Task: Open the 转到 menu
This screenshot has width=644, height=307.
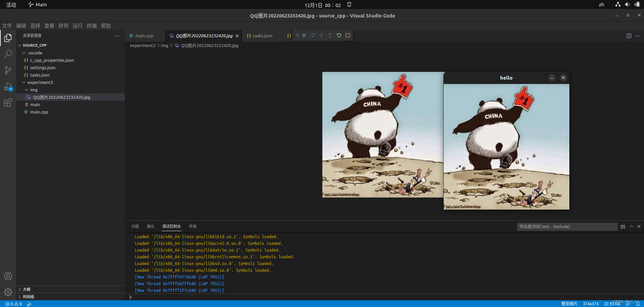Action: point(64,26)
